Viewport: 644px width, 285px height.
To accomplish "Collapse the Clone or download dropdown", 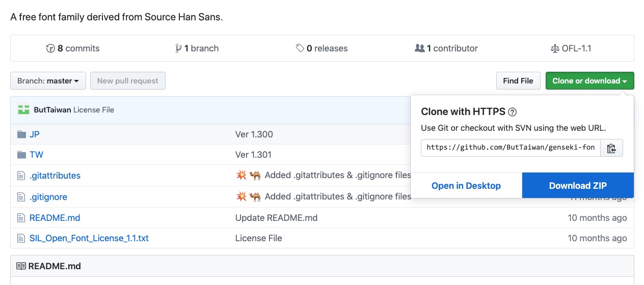I will point(589,81).
